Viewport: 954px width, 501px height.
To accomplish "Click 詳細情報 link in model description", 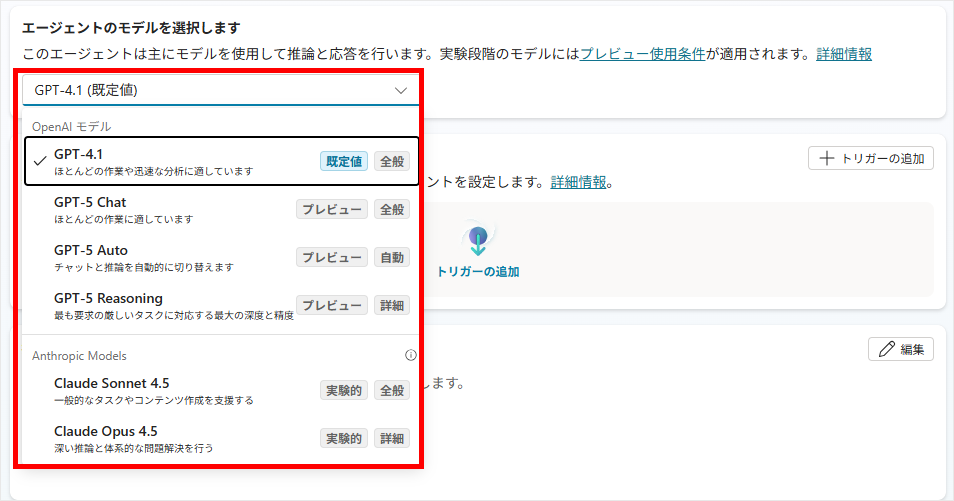I will pyautogui.click(x=843, y=54).
